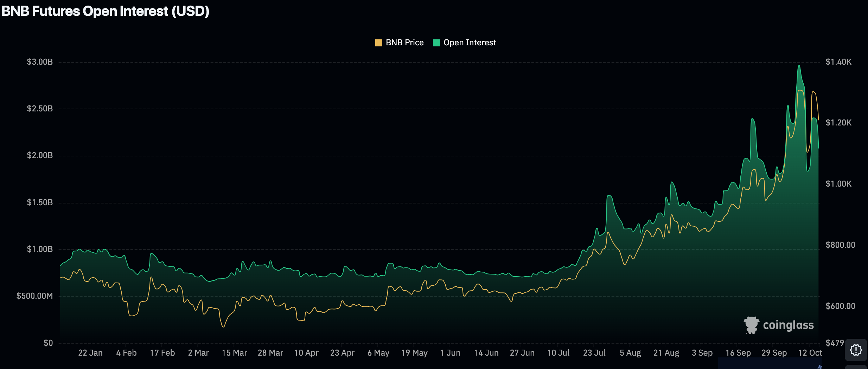Click the lowest BNB price dip in mid-March
Screen dimensions: 868x369
pyautogui.click(x=223, y=327)
